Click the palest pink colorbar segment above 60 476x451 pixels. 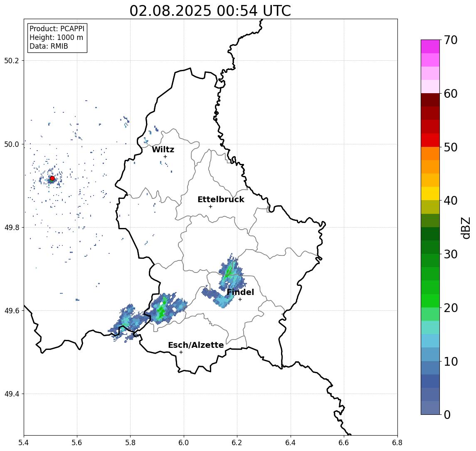tap(430, 87)
